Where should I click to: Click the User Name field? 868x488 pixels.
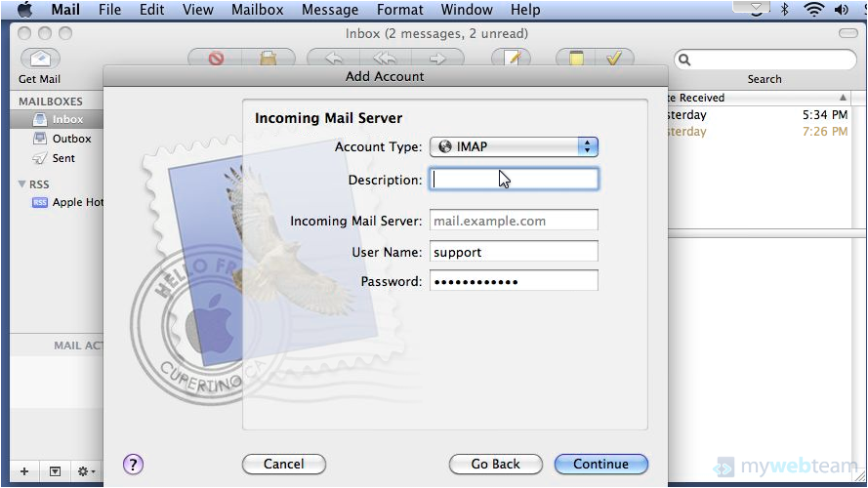coord(514,252)
